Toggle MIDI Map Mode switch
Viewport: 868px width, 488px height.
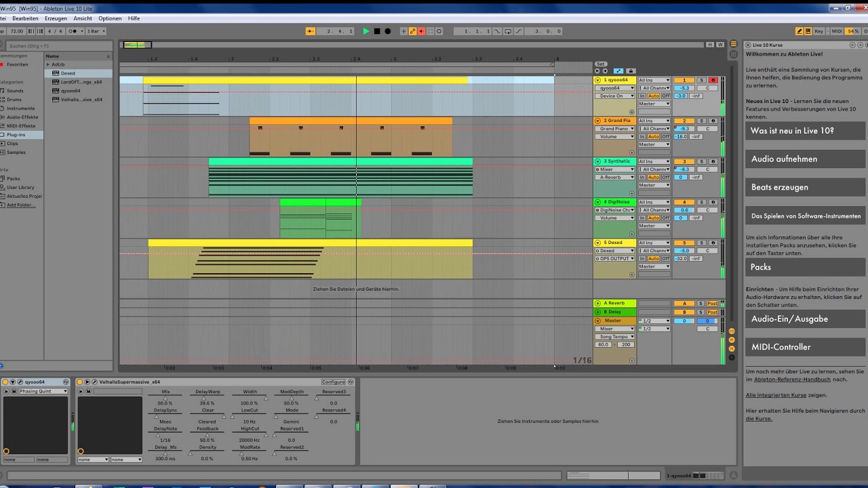tap(837, 31)
